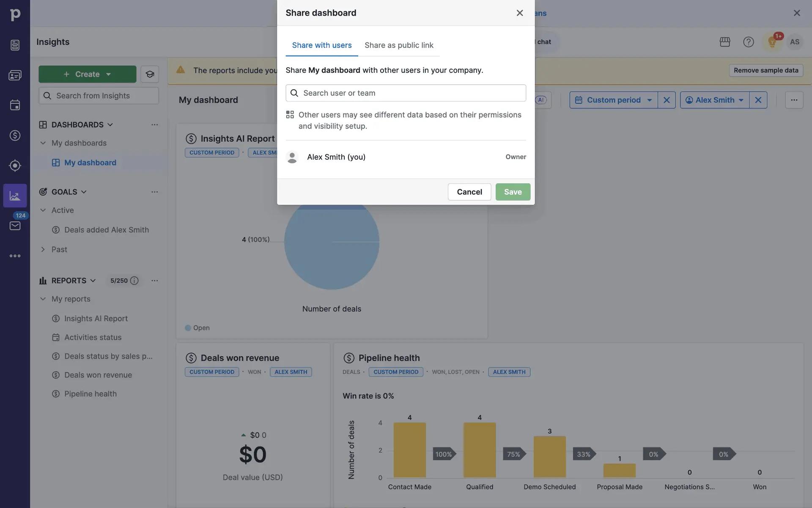The width and height of the screenshot is (812, 508).
Task: Click the Marketplace store icon
Action: 725,42
